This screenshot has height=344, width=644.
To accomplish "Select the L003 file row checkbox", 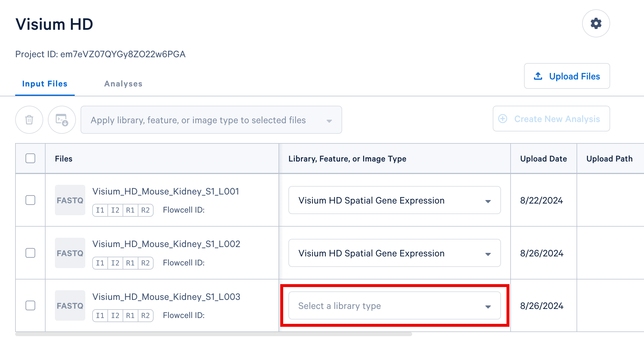I will pos(30,306).
